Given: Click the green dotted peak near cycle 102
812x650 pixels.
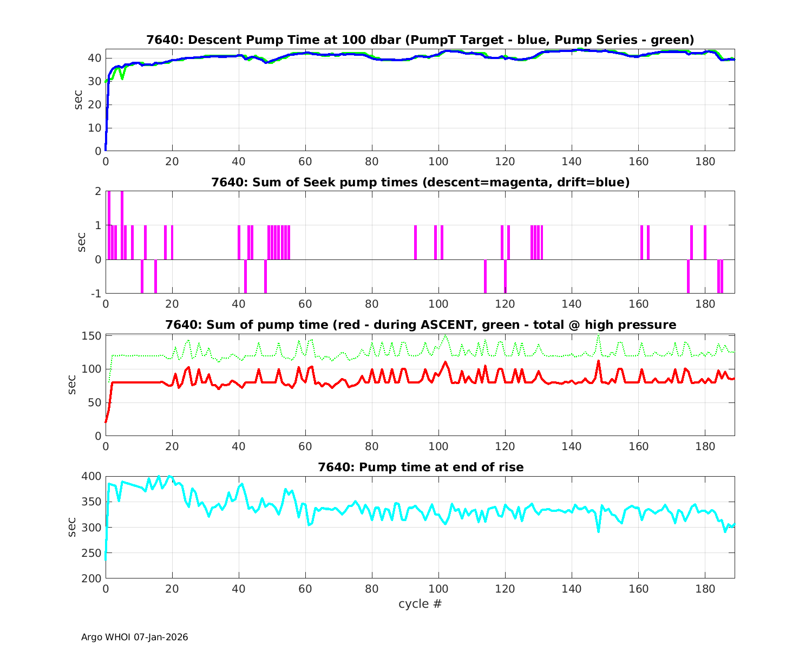Looking at the screenshot, I should (445, 336).
